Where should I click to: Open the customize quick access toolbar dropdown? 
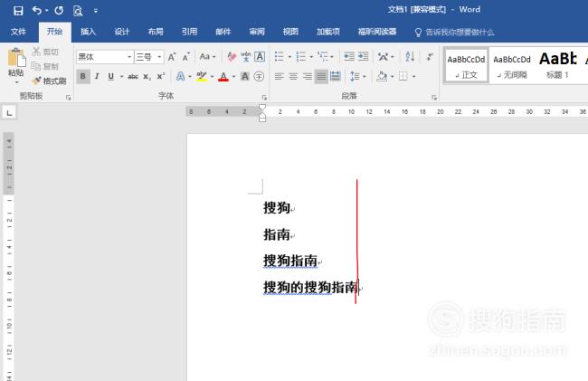[x=96, y=11]
